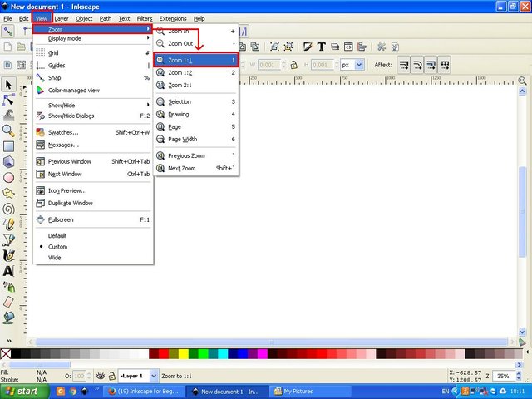Screen dimensions: 532x399
Task: Expand toolbox overflow chevron
Action: [x=9, y=341]
